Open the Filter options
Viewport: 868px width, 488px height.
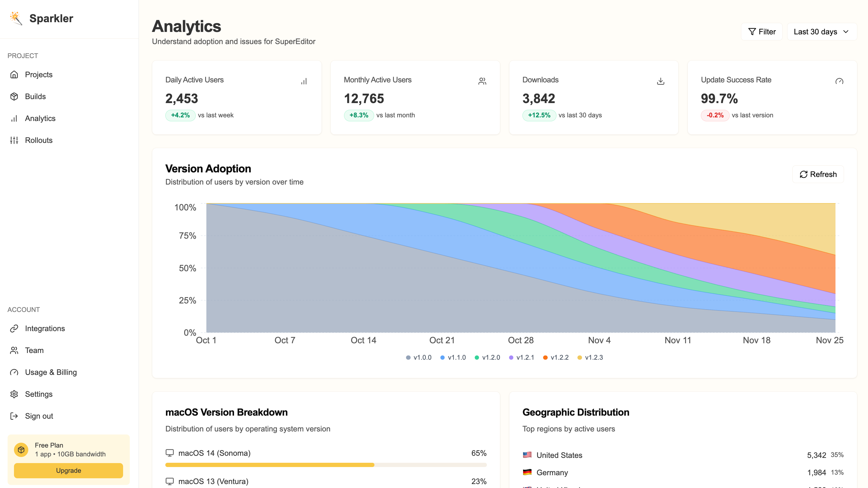click(x=762, y=31)
